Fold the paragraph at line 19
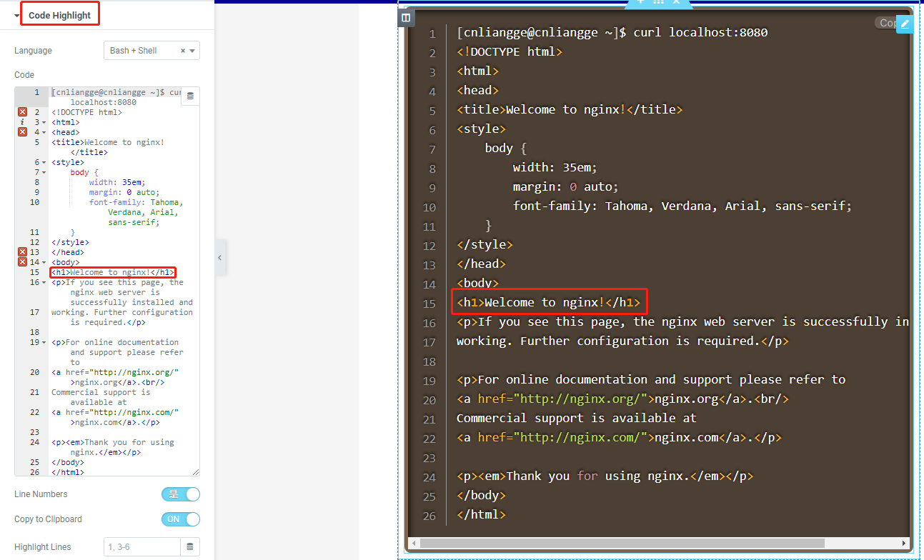The image size is (924, 560). click(44, 342)
